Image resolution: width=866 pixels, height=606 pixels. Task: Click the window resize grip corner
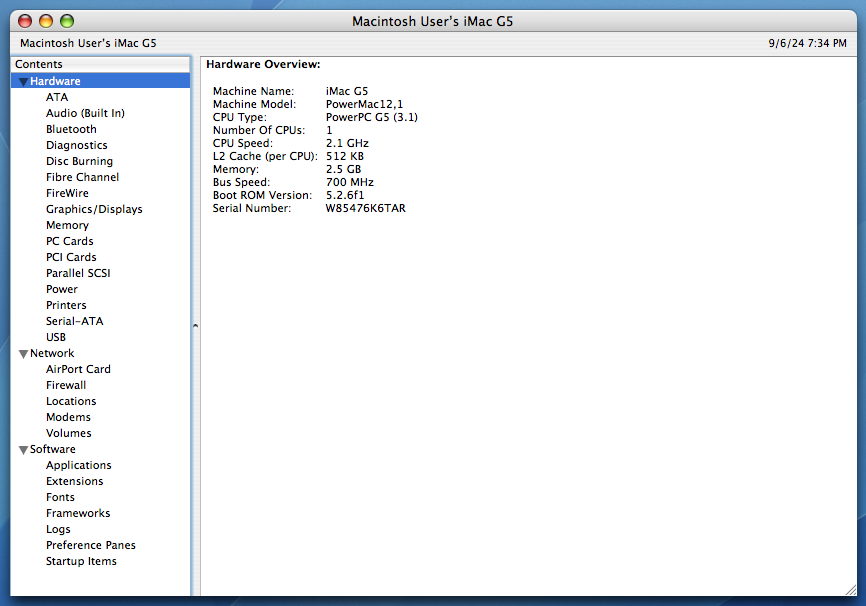(x=851, y=590)
